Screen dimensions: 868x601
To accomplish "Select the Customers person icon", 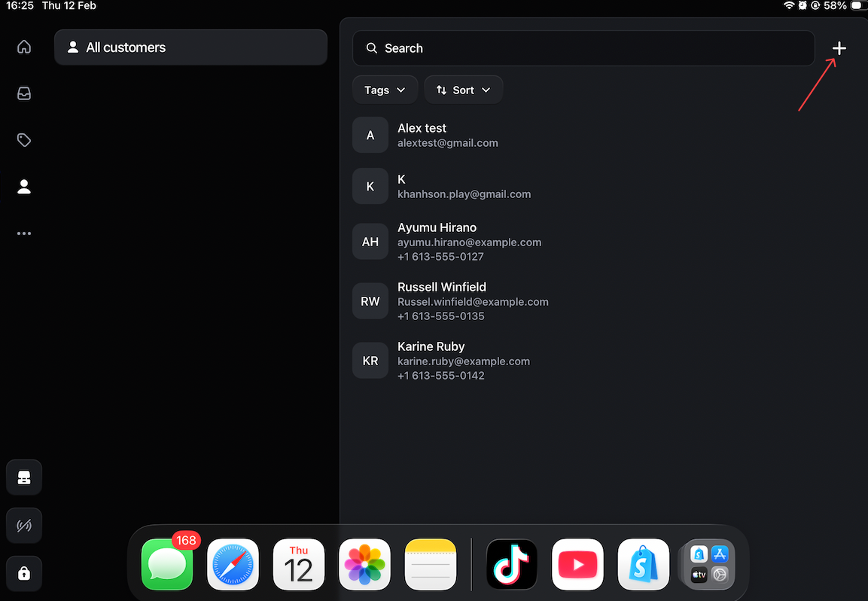I will pyautogui.click(x=24, y=187).
